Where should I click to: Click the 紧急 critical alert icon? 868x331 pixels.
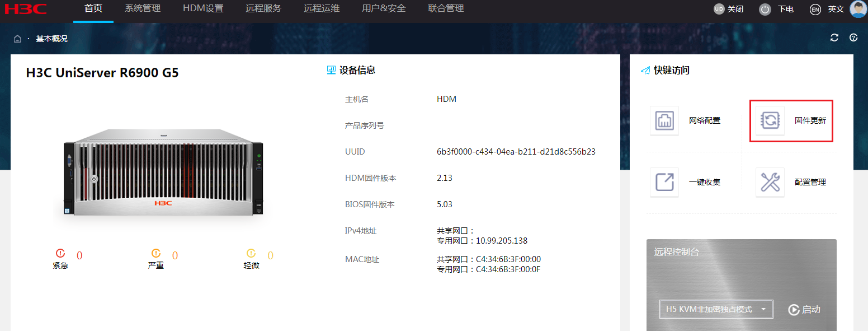[60, 253]
